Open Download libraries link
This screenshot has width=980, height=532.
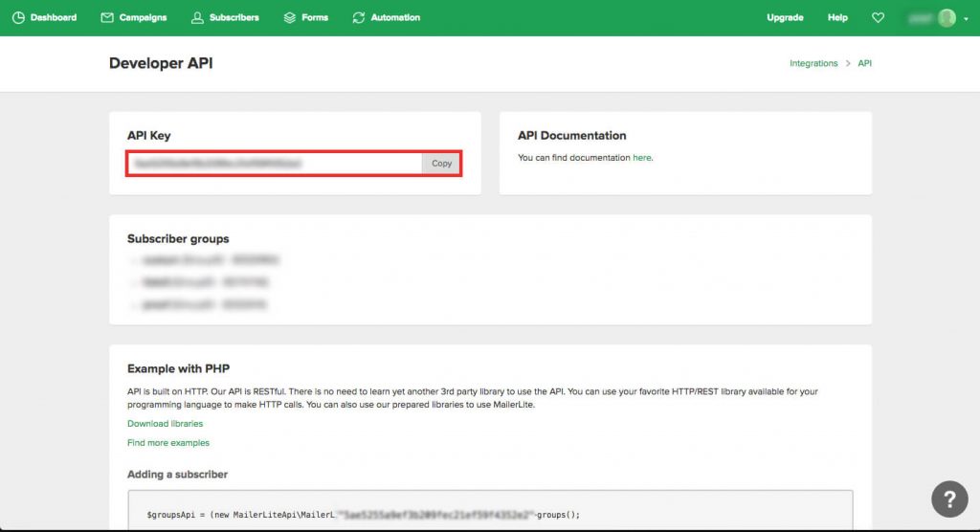(165, 423)
